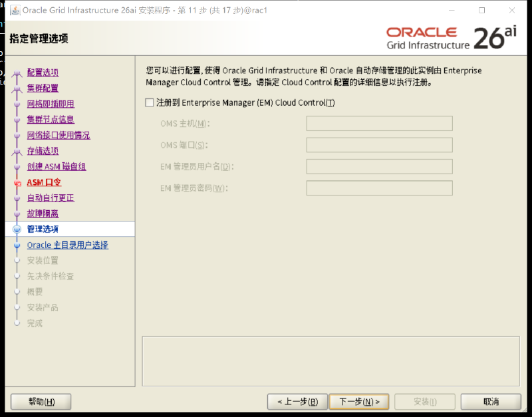
Task: Go back with 上一步(B) button
Action: click(297, 402)
